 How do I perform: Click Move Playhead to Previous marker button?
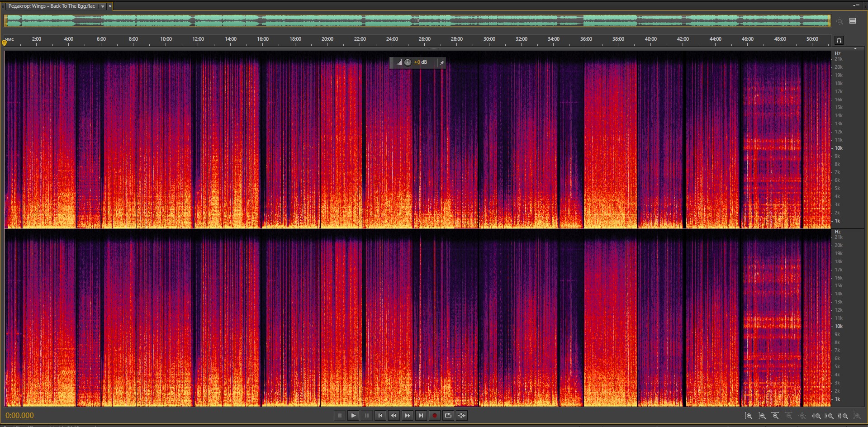380,416
